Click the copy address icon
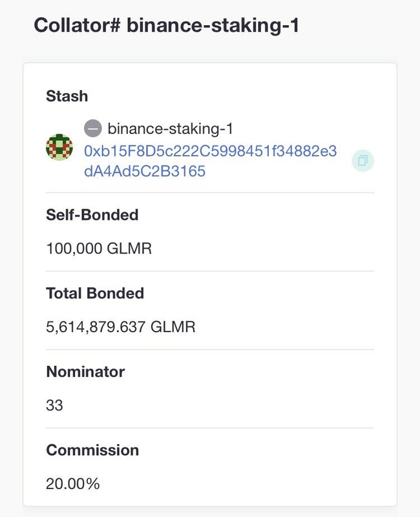The image size is (420, 517). click(x=362, y=161)
